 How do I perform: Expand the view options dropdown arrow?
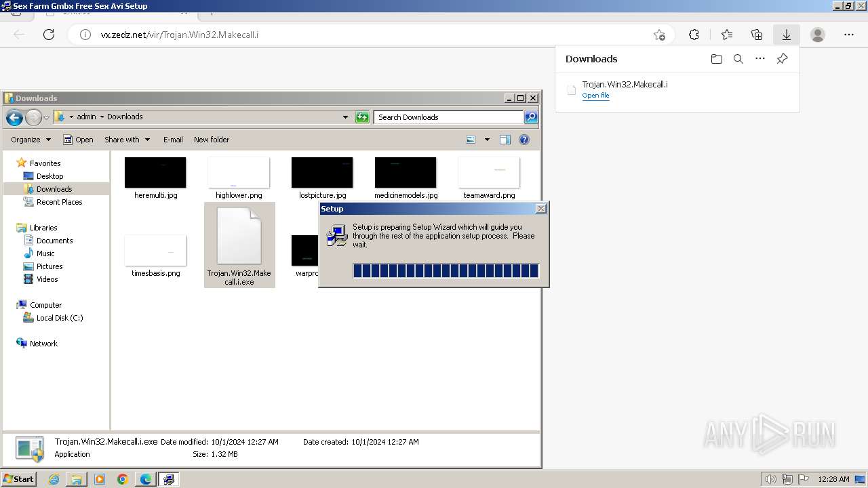pos(487,140)
